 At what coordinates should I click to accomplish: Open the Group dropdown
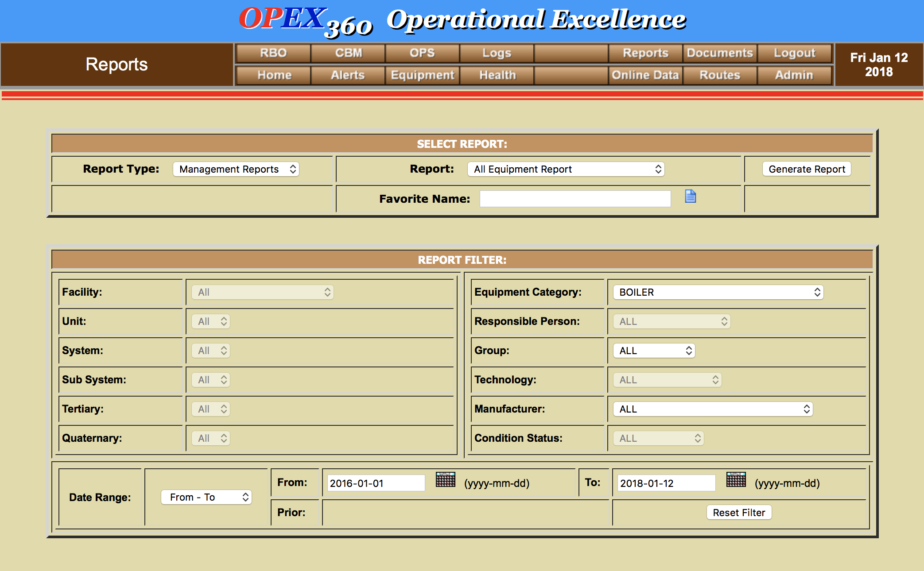[x=654, y=351]
